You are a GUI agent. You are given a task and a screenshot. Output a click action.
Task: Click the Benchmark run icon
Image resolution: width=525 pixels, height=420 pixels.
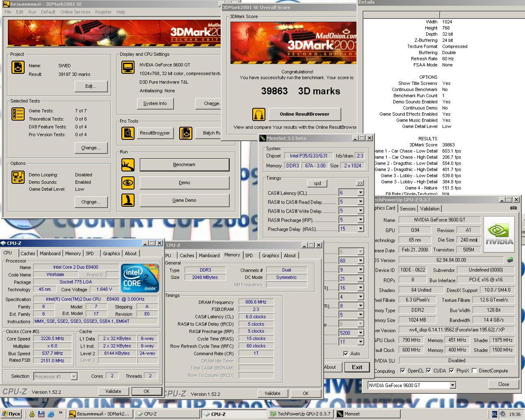[x=128, y=165]
